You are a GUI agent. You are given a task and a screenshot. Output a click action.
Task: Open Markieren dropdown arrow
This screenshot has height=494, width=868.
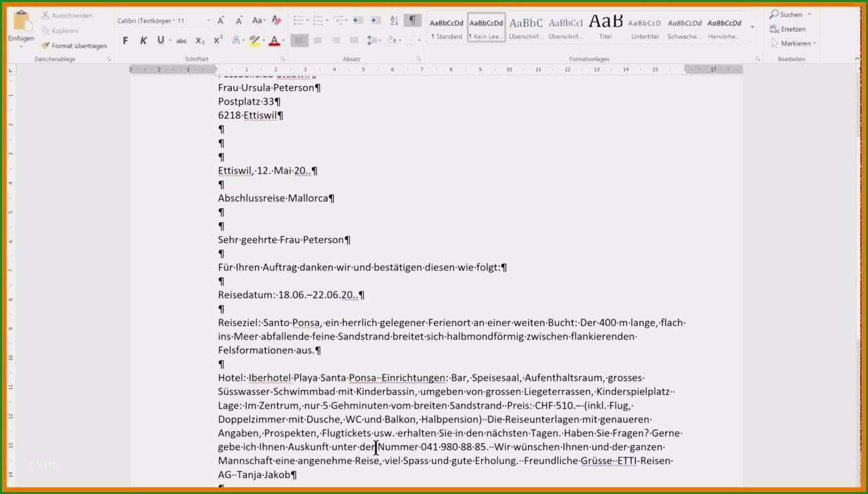click(x=815, y=43)
